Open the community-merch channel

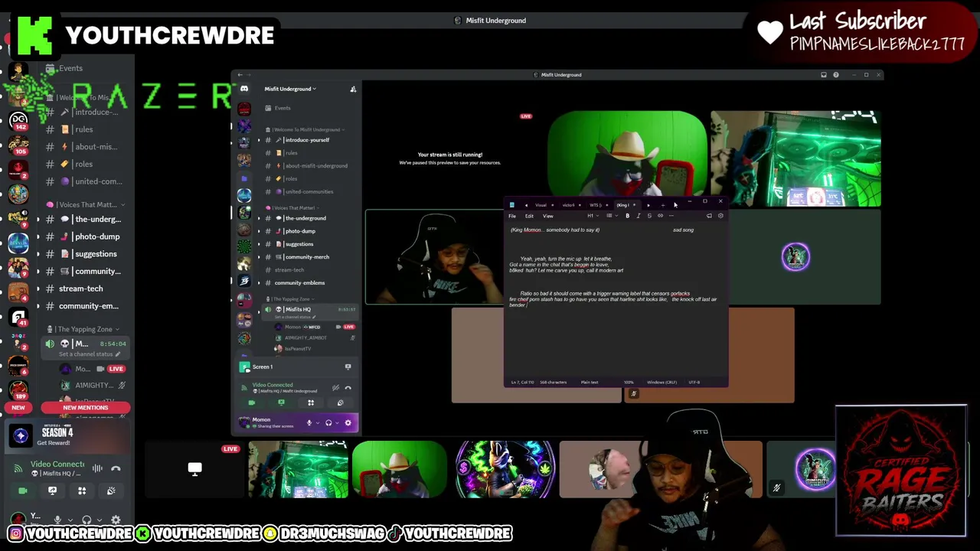click(306, 257)
